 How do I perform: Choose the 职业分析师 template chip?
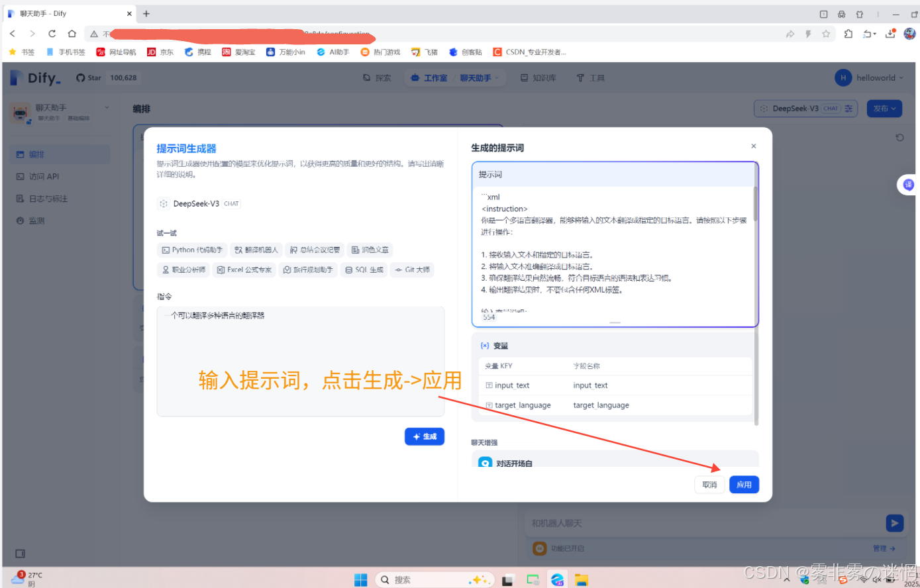click(x=183, y=269)
